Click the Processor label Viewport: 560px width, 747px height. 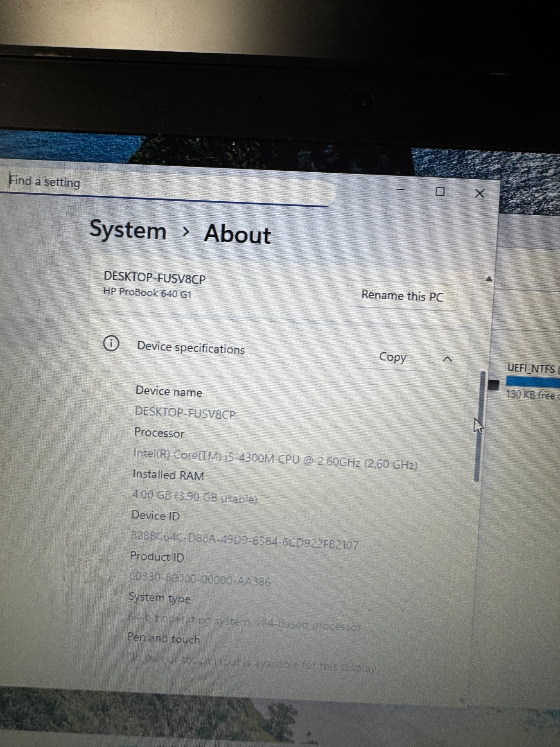click(x=159, y=433)
